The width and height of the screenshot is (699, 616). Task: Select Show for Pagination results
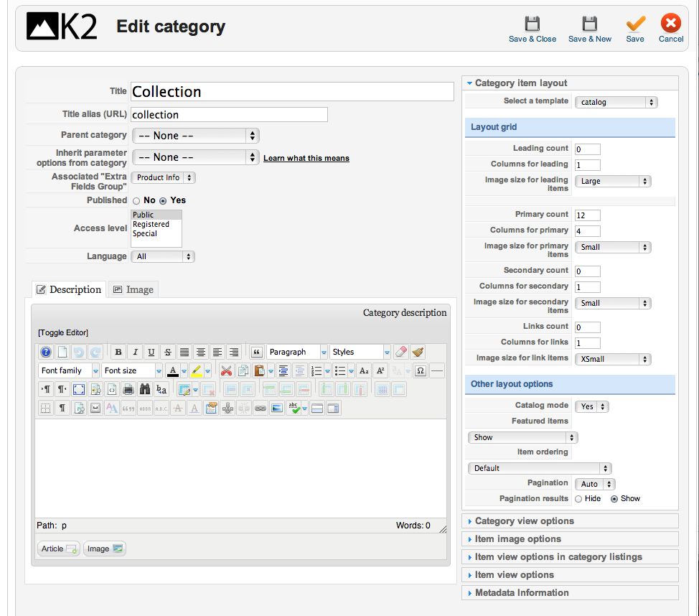[x=614, y=499]
